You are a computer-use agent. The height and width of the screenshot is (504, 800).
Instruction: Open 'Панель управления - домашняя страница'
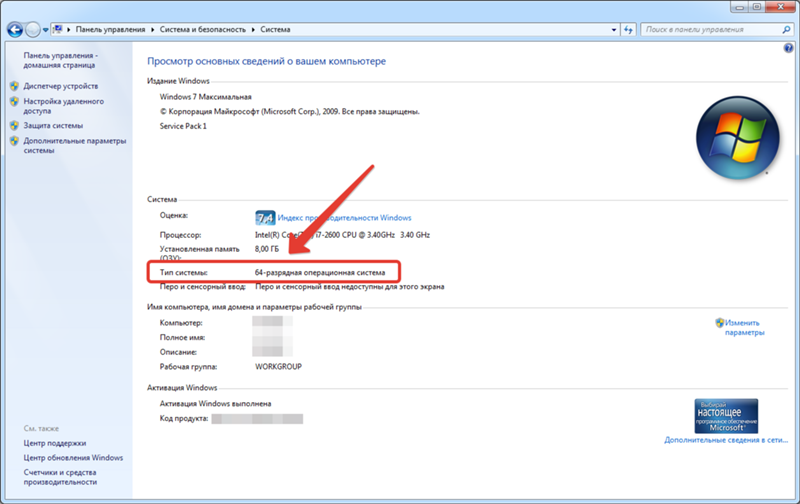60,60
